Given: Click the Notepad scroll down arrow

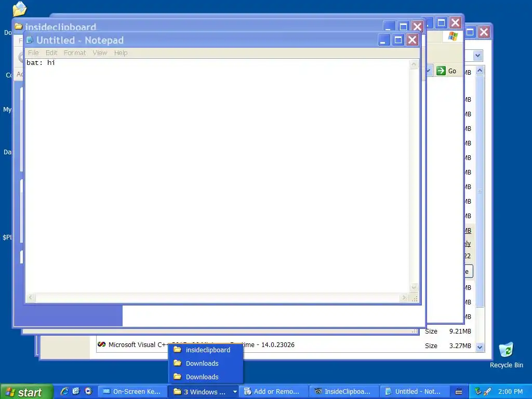Looking at the screenshot, I should pos(414,288).
